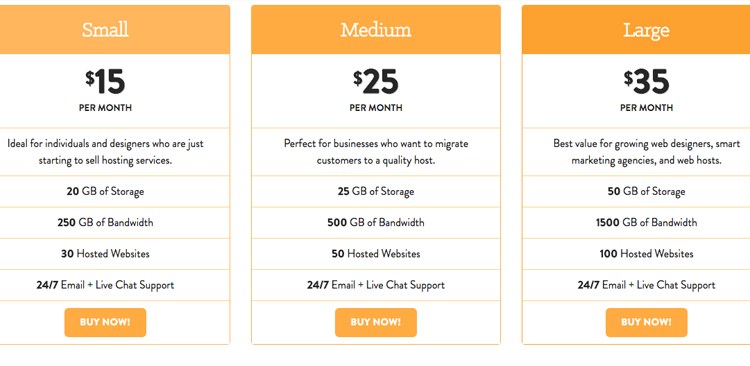Click the $25 per month price
This screenshot has height=366, width=750.
click(376, 90)
